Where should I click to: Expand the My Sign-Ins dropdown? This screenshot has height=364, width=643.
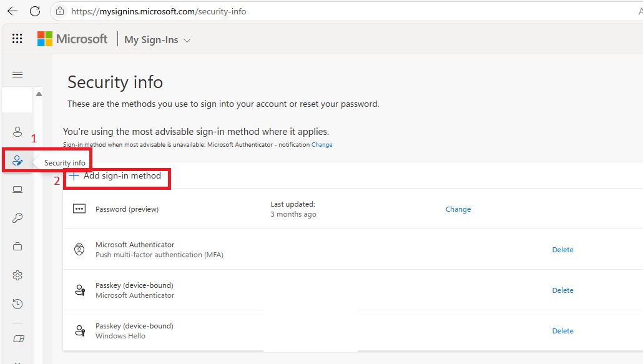[157, 40]
